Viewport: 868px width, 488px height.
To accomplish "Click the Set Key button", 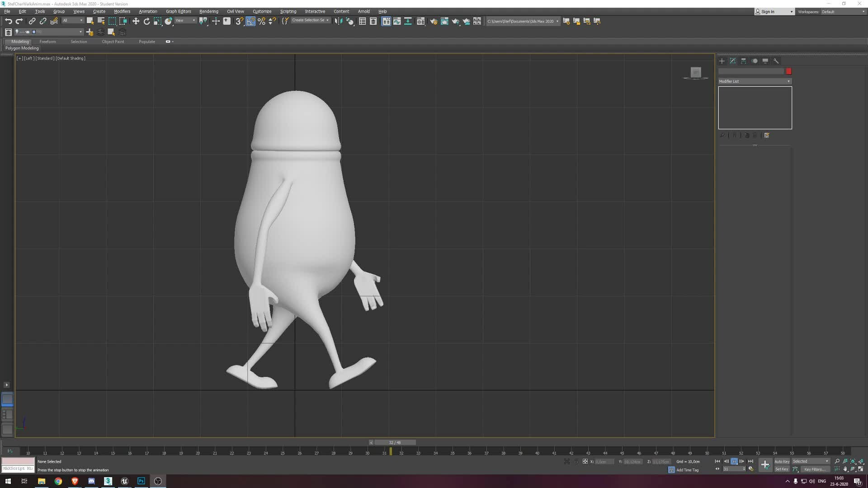I will pyautogui.click(x=782, y=469).
